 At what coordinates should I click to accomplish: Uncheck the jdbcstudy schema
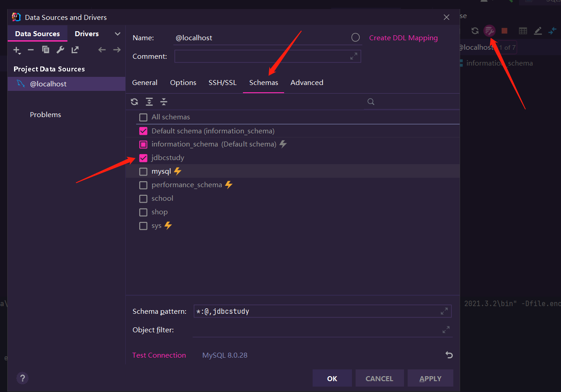click(143, 158)
